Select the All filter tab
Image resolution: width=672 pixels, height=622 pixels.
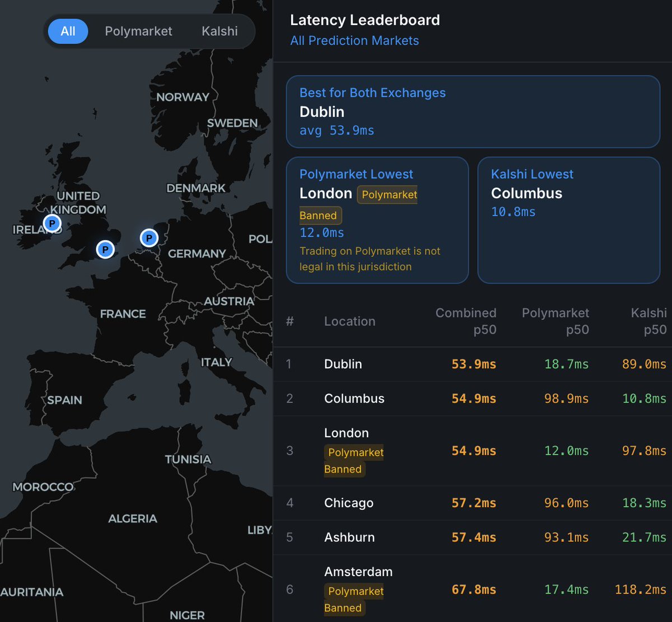point(68,31)
